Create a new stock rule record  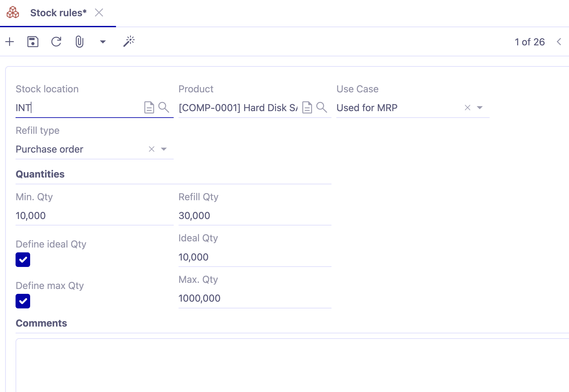click(x=9, y=41)
